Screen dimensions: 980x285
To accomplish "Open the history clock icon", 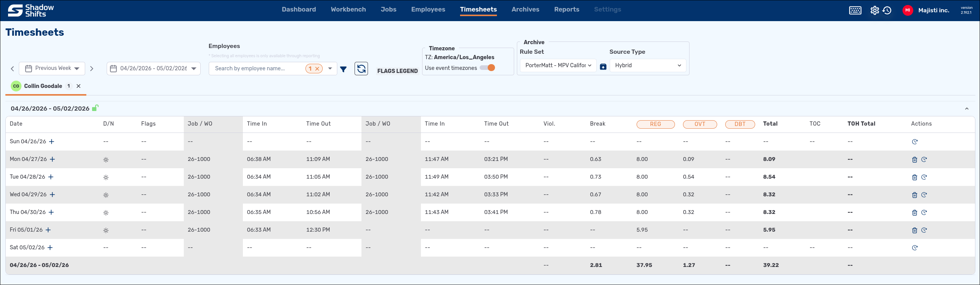I will click(887, 10).
